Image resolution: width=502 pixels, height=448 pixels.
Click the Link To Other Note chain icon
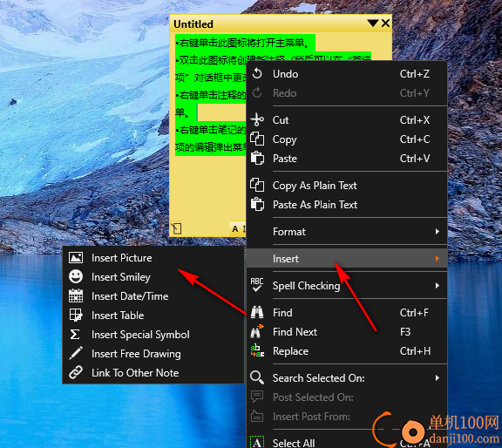76,372
